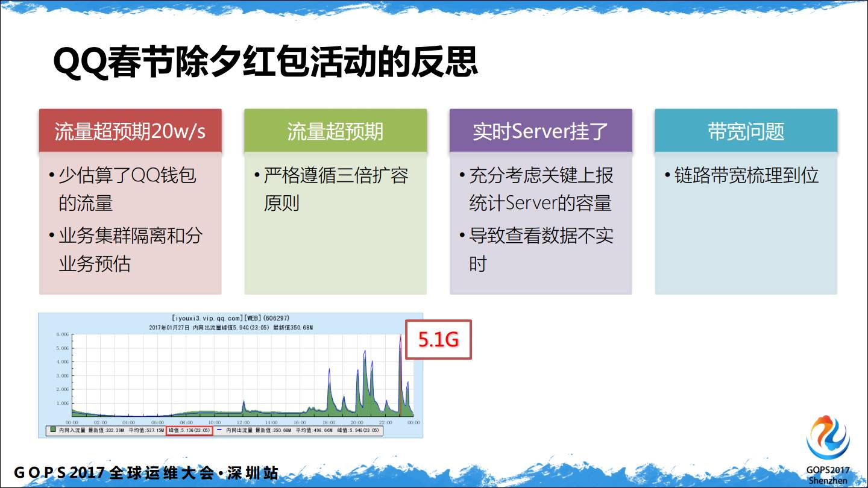Click the green 内网入流量 legend swatch
This screenshot has width=868, height=488.
coord(53,430)
